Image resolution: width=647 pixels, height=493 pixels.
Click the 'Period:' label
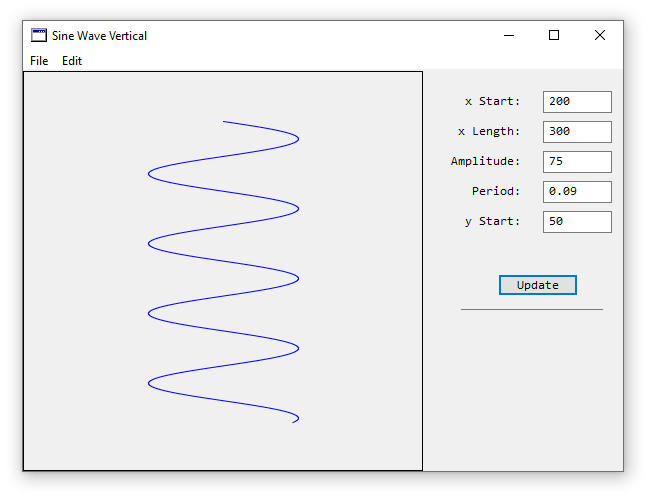coord(496,191)
